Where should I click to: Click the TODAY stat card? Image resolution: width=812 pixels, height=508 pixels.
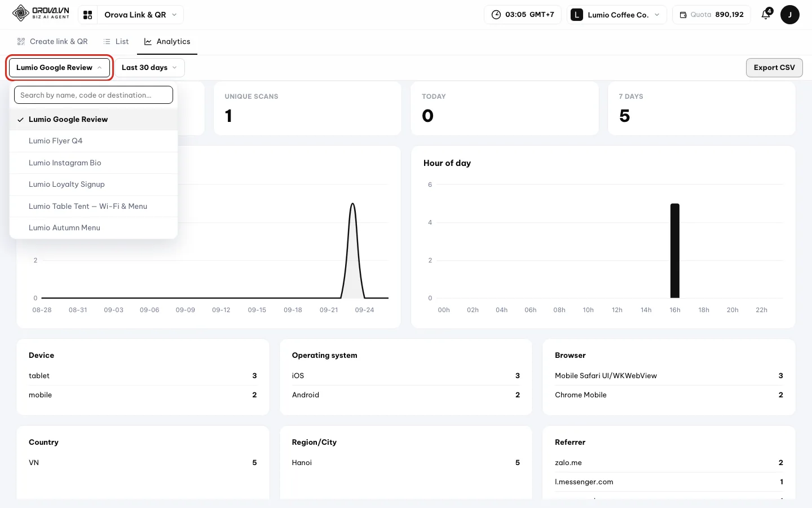pyautogui.click(x=504, y=108)
